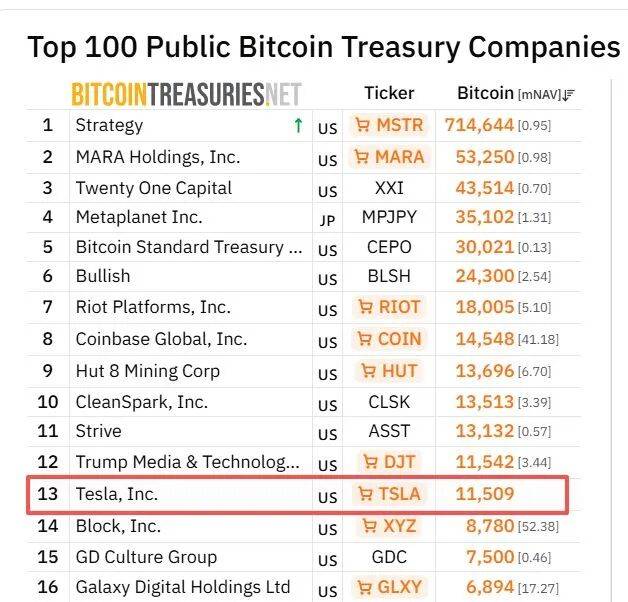
Task: Click the cart icon next to MSTR
Action: pos(363,126)
